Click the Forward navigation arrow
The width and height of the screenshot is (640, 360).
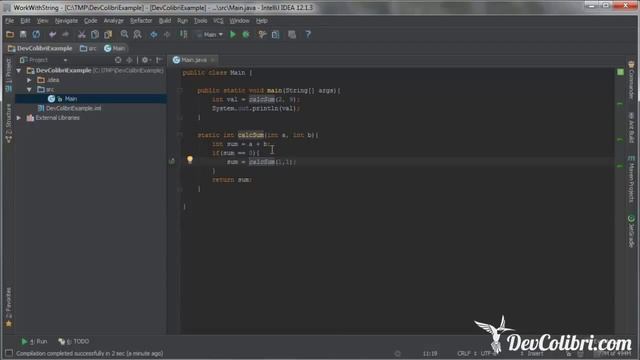167,35
